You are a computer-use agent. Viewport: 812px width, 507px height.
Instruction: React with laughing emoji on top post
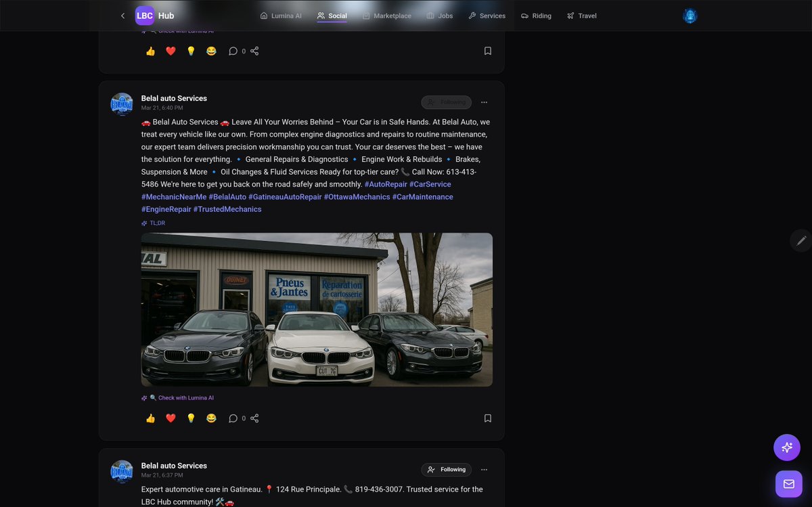click(211, 51)
